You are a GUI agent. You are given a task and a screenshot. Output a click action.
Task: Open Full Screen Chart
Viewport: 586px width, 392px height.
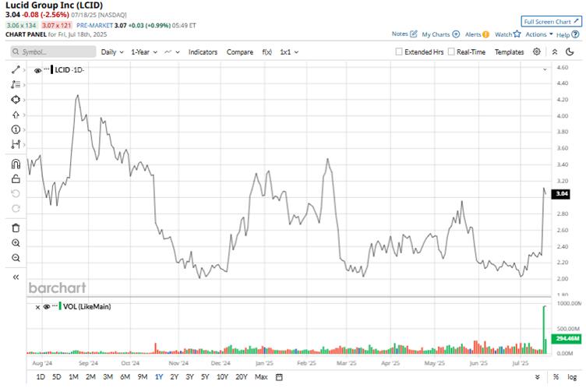point(551,22)
